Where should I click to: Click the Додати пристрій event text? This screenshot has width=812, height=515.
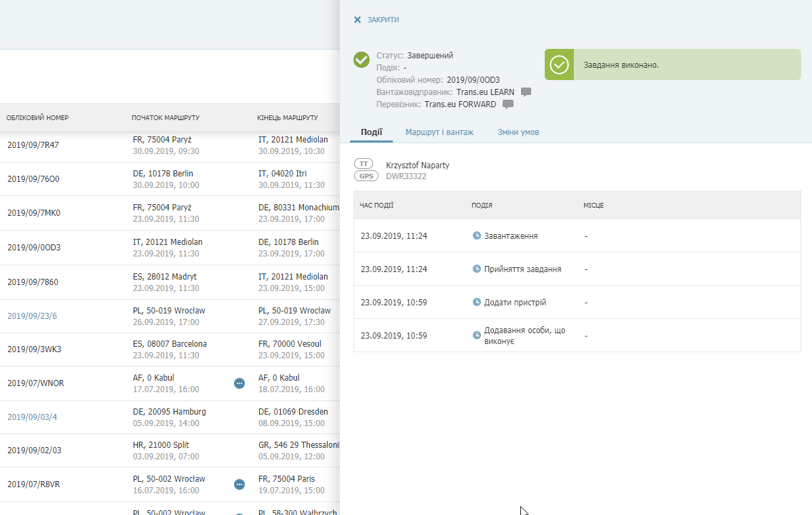pyautogui.click(x=515, y=302)
